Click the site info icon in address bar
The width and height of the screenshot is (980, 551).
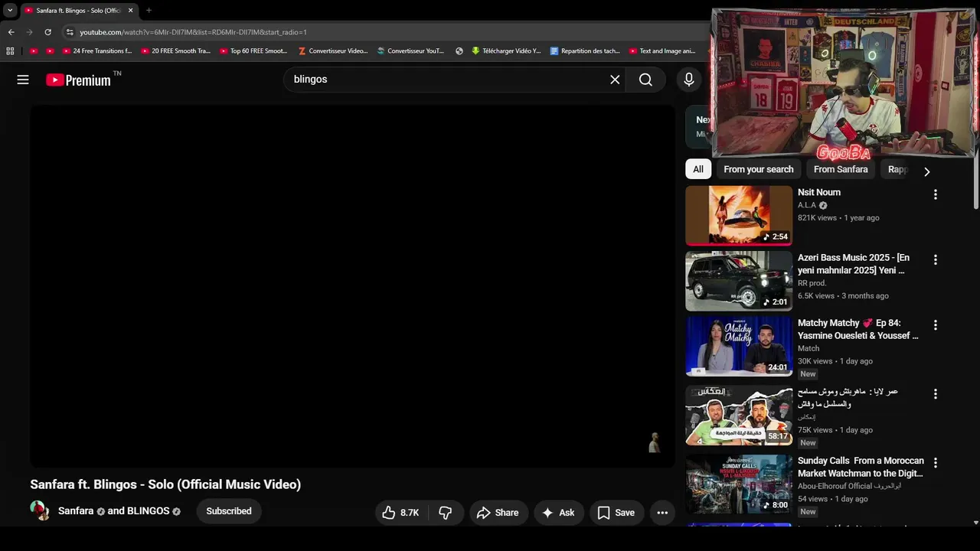point(70,32)
